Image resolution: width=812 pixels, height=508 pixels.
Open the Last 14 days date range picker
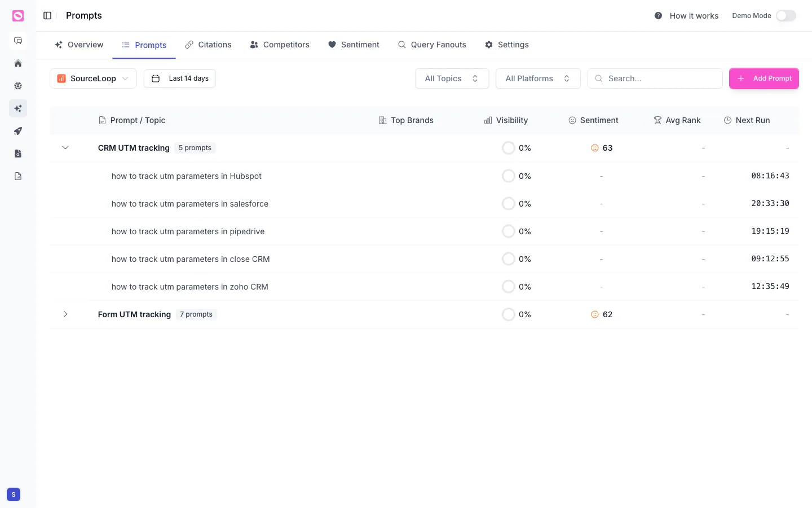(x=180, y=78)
